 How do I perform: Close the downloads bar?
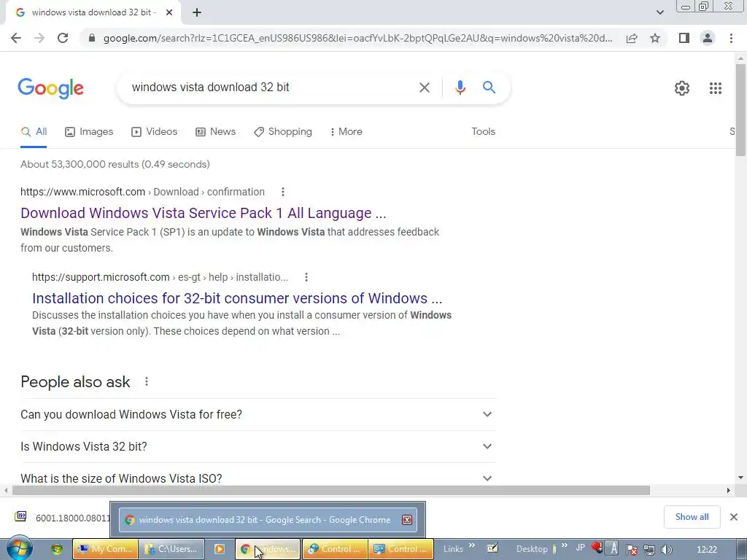(734, 517)
